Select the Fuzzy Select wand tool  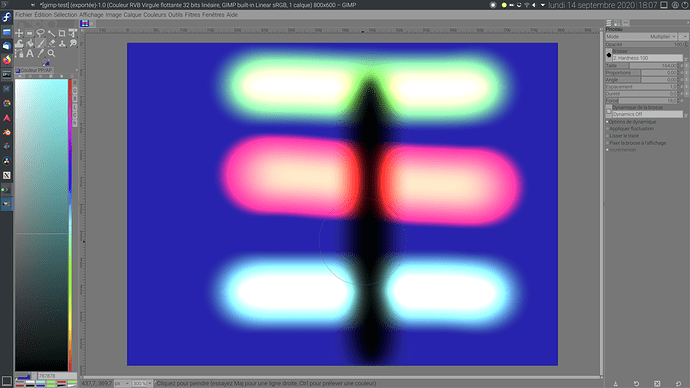pos(51,33)
